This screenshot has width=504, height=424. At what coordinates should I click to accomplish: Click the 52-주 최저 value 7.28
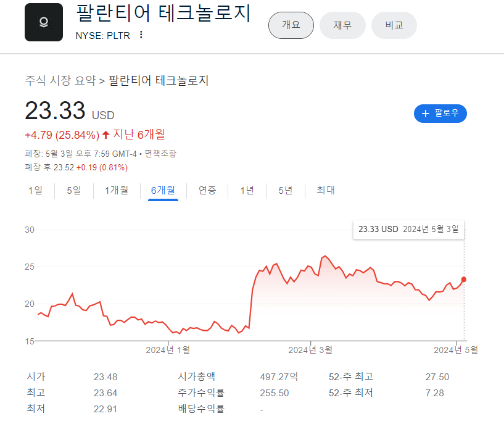coord(434,393)
